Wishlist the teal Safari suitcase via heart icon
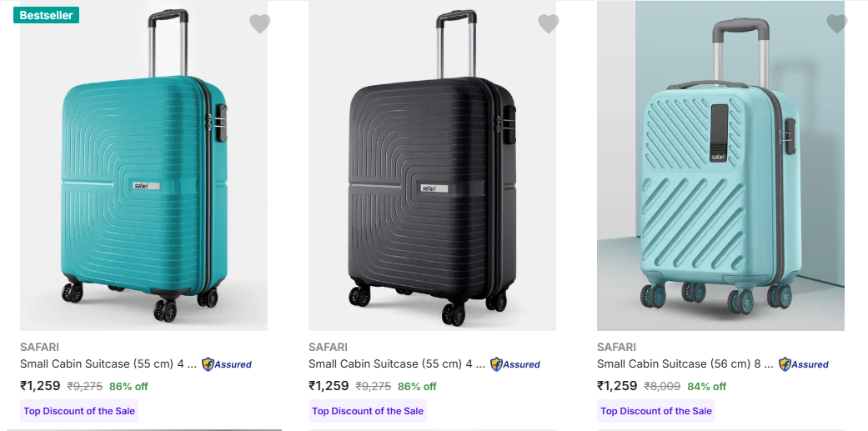The image size is (868, 431). point(260,24)
